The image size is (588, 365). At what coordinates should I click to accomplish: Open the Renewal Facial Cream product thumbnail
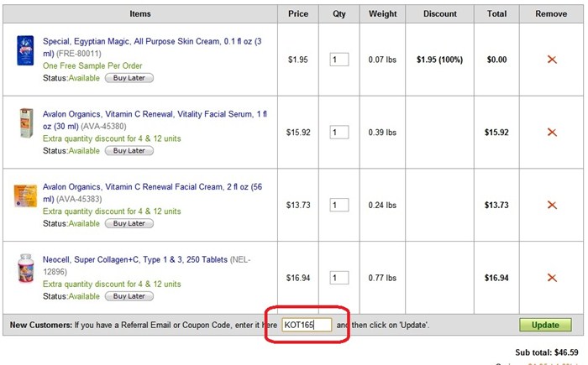pyautogui.click(x=25, y=196)
